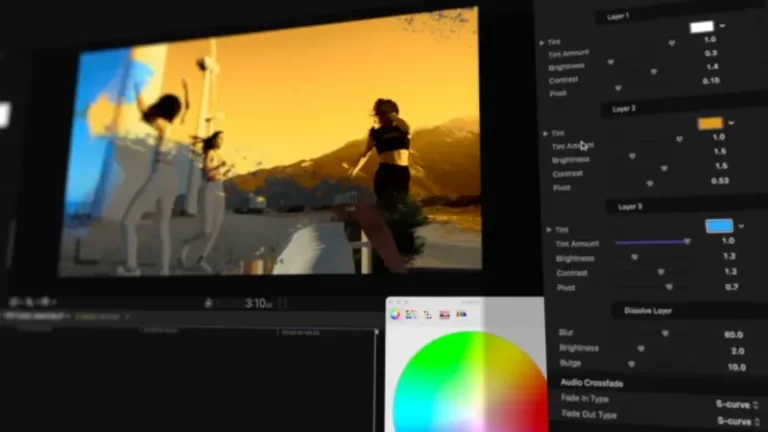The height and width of the screenshot is (432, 768).
Task: Click Blur value 60.0
Action: [734, 335]
